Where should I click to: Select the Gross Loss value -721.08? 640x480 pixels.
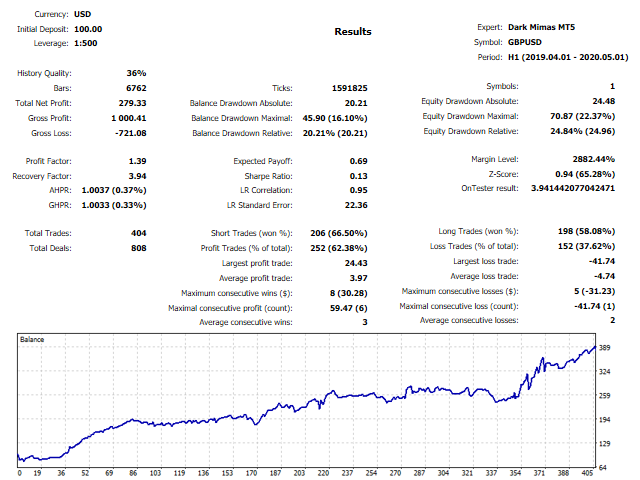click(x=129, y=132)
